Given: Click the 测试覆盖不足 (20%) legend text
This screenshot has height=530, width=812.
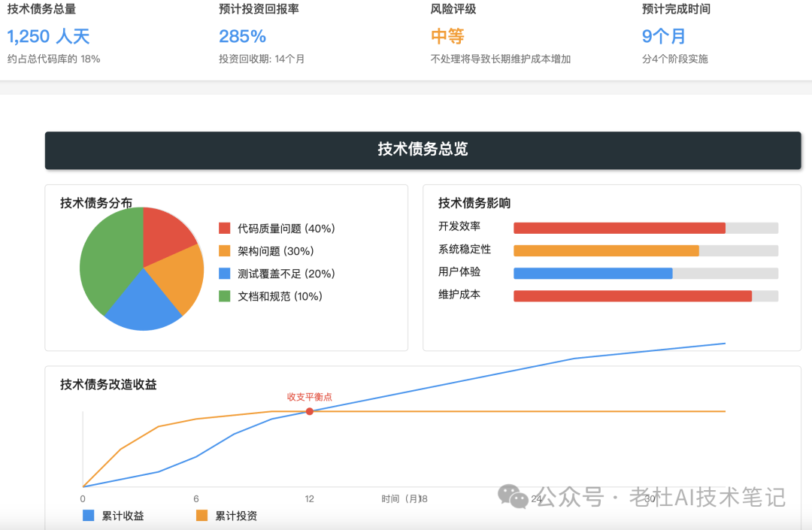Looking at the screenshot, I should 286,274.
